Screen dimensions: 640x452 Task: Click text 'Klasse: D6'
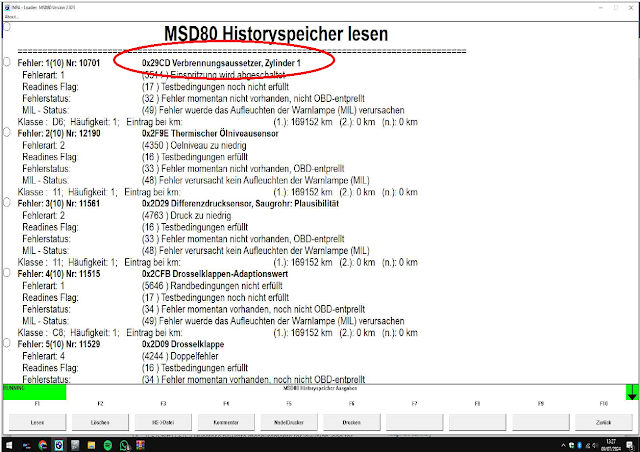click(x=39, y=122)
